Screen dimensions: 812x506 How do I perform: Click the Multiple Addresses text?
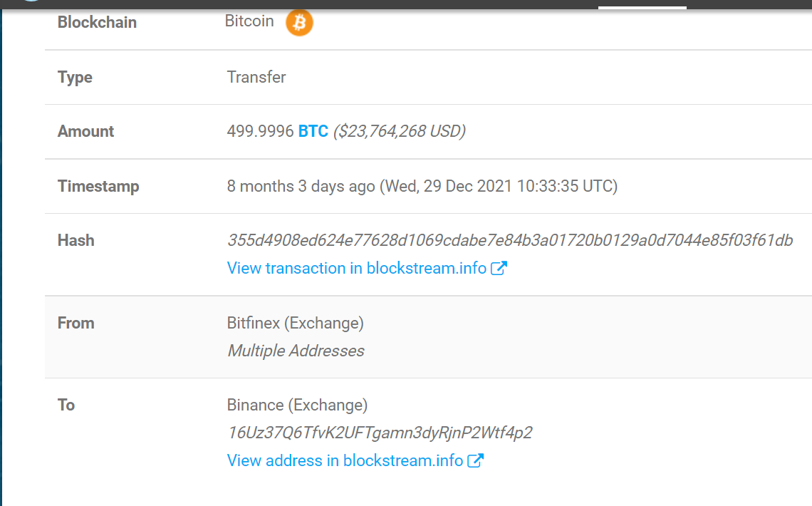coord(296,351)
